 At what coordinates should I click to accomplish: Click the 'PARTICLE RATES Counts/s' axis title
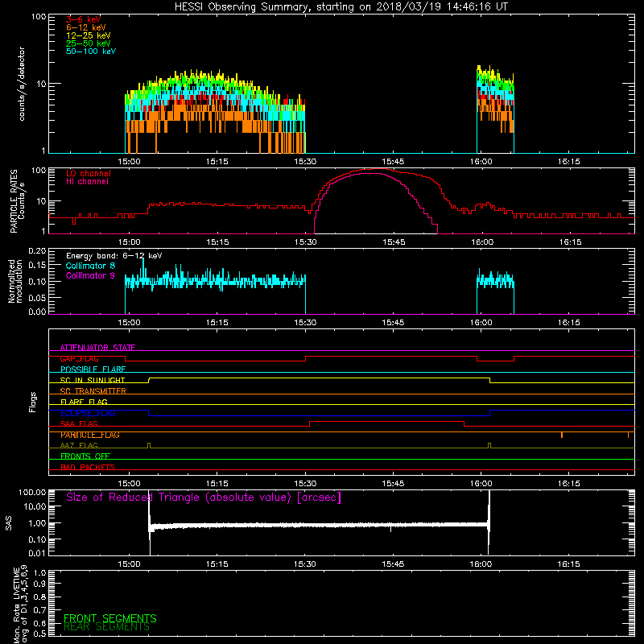[17, 201]
